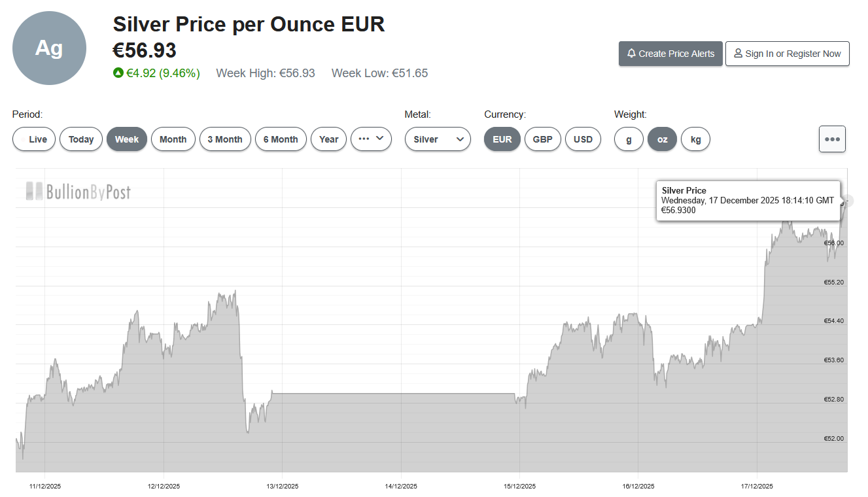Click the Week Low: €51.65 text
The width and height of the screenshot is (868, 497).
click(x=380, y=73)
